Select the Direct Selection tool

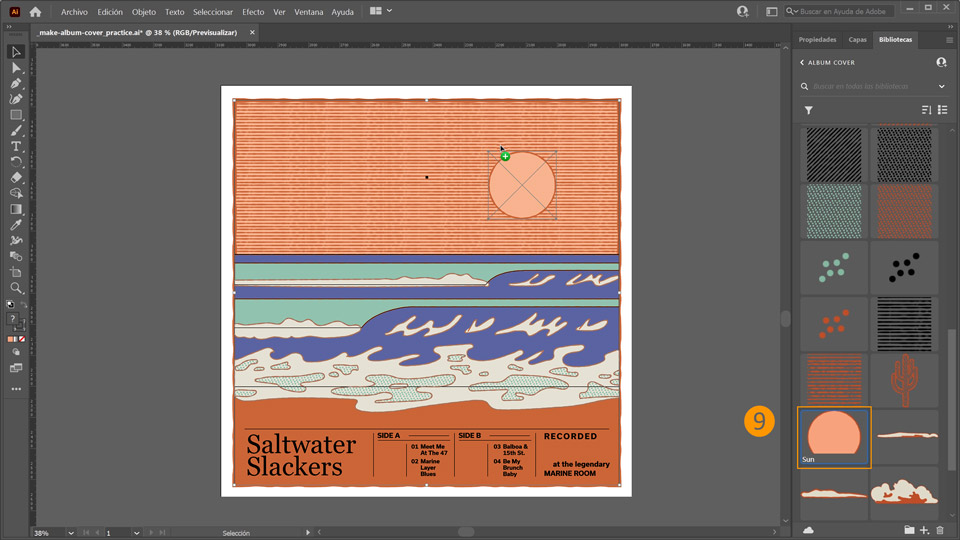(16, 68)
